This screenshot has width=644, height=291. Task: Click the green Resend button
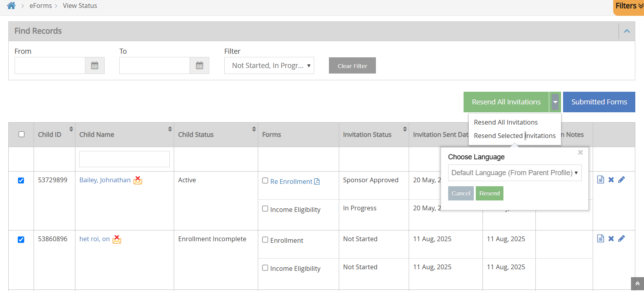click(x=490, y=193)
